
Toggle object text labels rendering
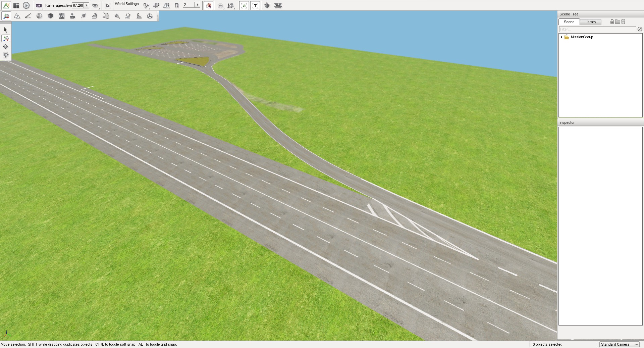(x=255, y=5)
